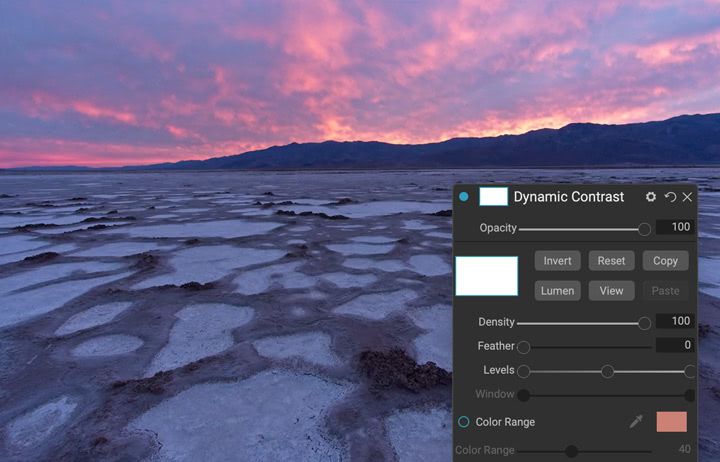Toggle the Dynamic Contrast filter on/off dot
Image resolution: width=720 pixels, height=462 pixels.
(x=464, y=197)
